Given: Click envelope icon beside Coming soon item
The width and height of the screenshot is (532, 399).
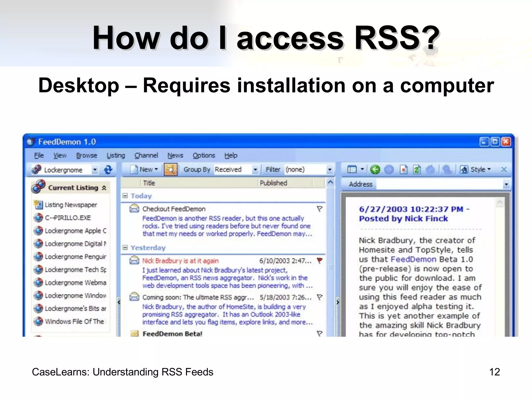Looking at the screenshot, I should point(134,296).
